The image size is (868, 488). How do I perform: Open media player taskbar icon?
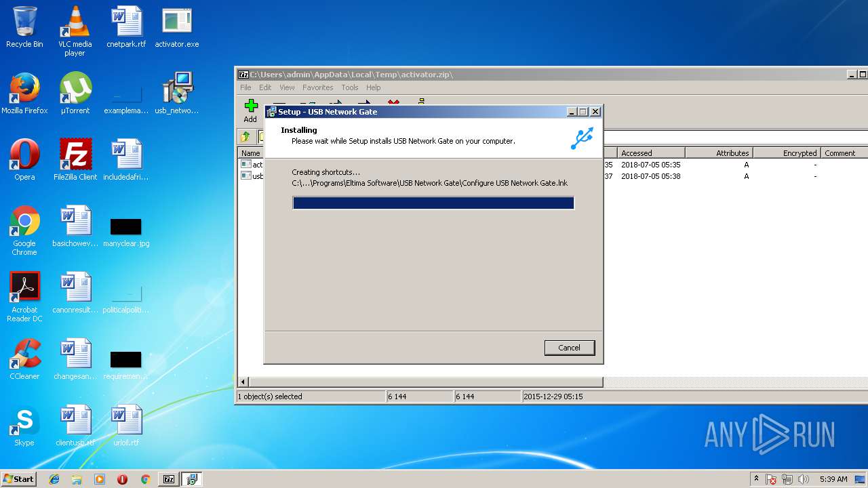point(100,479)
